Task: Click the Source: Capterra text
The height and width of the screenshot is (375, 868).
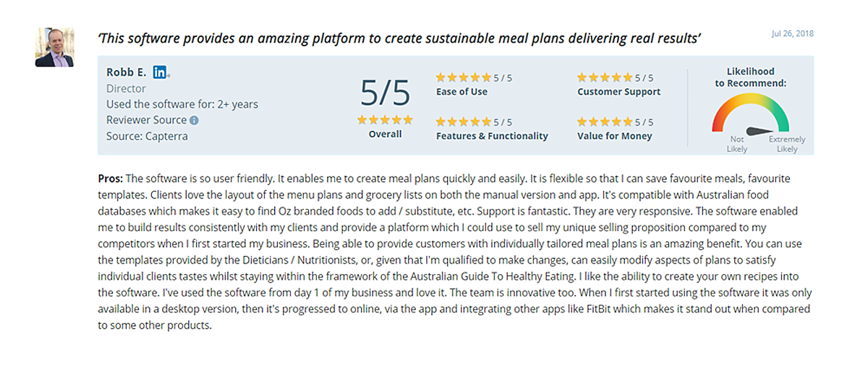Action: click(147, 136)
